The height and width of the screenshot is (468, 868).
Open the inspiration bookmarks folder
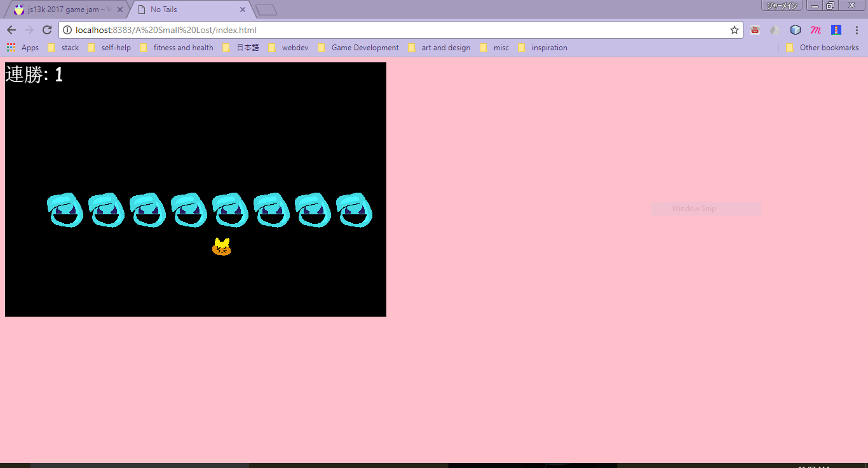(x=543, y=48)
